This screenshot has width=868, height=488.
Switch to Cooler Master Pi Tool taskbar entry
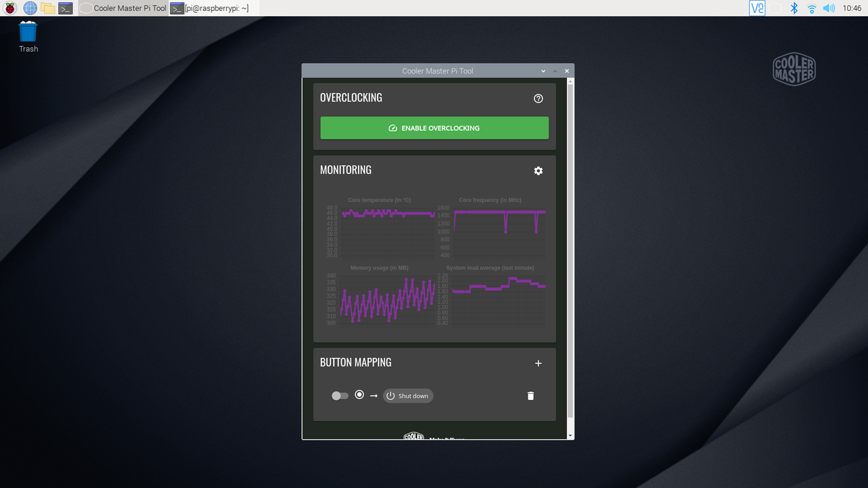[x=123, y=8]
